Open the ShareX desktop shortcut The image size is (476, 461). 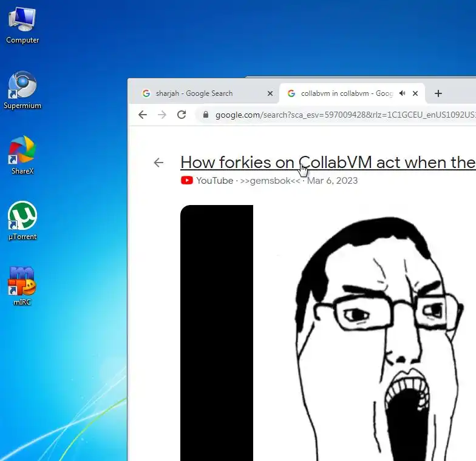(22, 156)
